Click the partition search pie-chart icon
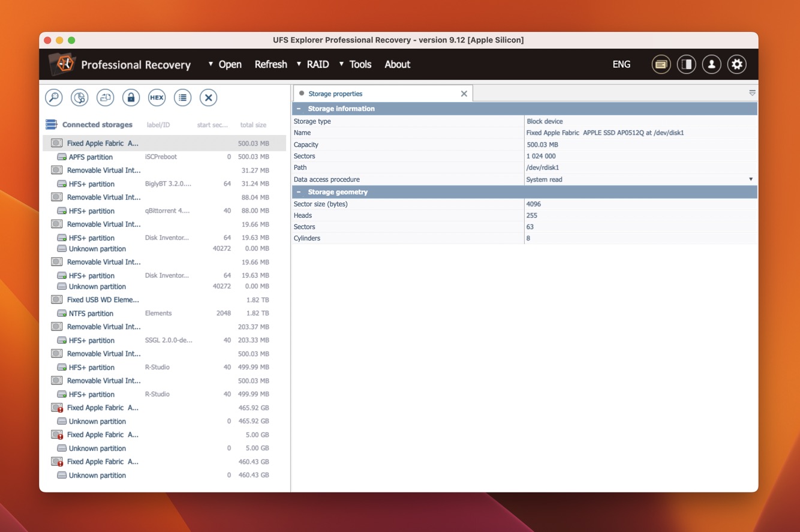Viewport: 800px width, 532px height. tap(80, 98)
